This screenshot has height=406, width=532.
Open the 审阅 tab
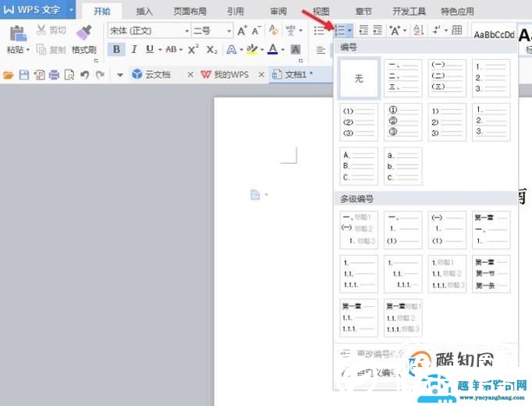pos(278,12)
